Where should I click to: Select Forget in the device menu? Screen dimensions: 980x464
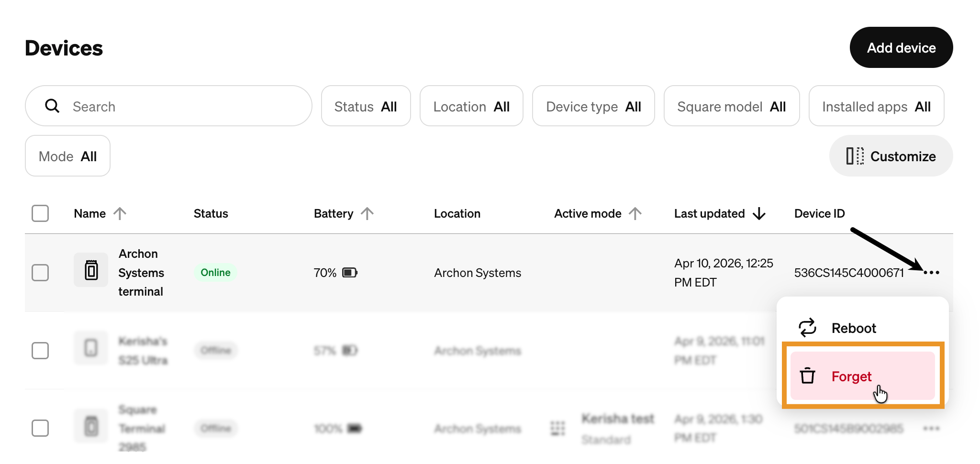coord(852,376)
